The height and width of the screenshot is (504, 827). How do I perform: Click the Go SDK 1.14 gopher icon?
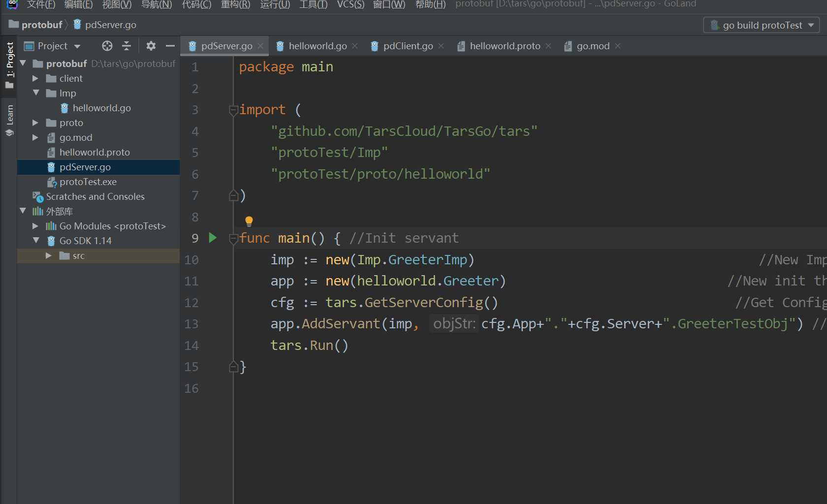pyautogui.click(x=51, y=241)
